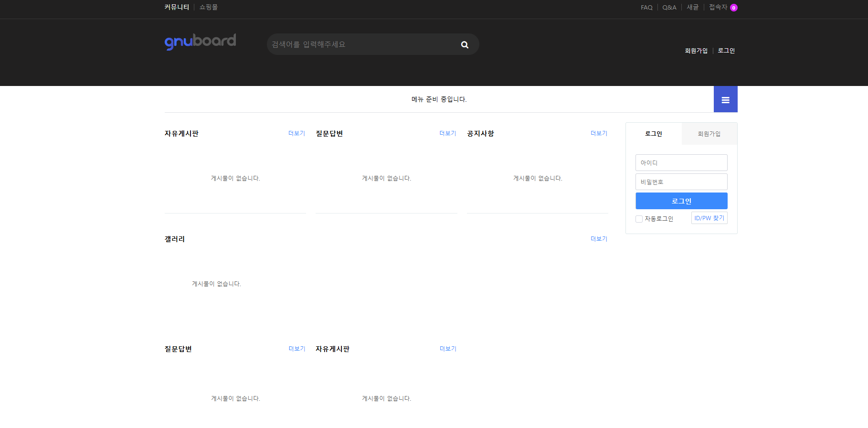Open the top 자유게시판 board title
The image size is (868, 428).
181,134
